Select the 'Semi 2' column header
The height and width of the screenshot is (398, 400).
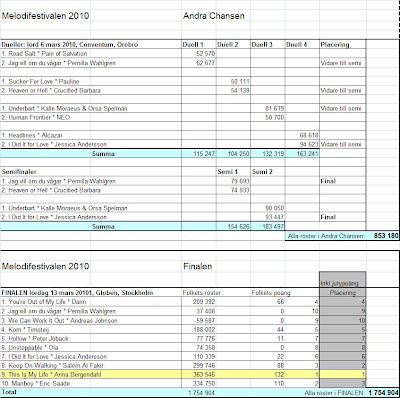coord(262,172)
